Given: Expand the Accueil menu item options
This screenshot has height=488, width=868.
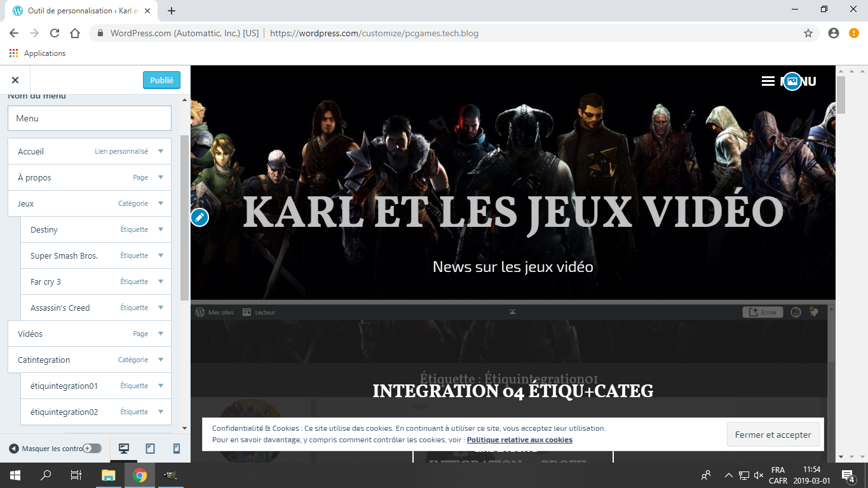Looking at the screenshot, I should [x=160, y=151].
